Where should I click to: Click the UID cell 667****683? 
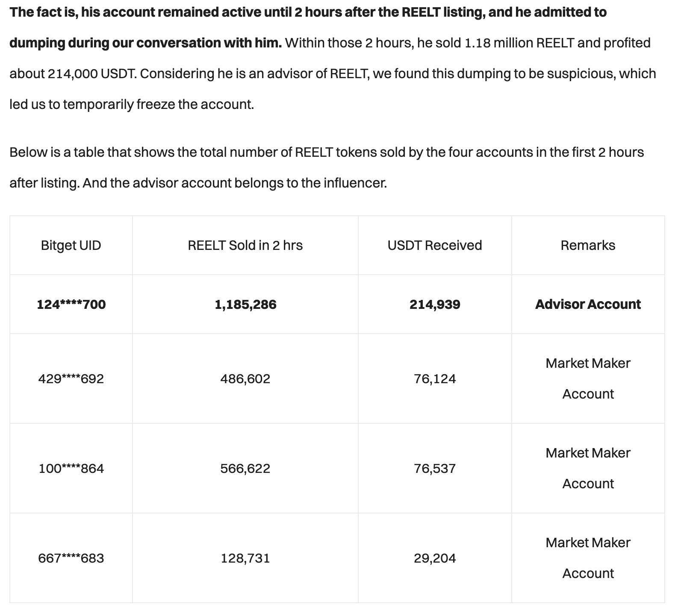click(x=71, y=558)
